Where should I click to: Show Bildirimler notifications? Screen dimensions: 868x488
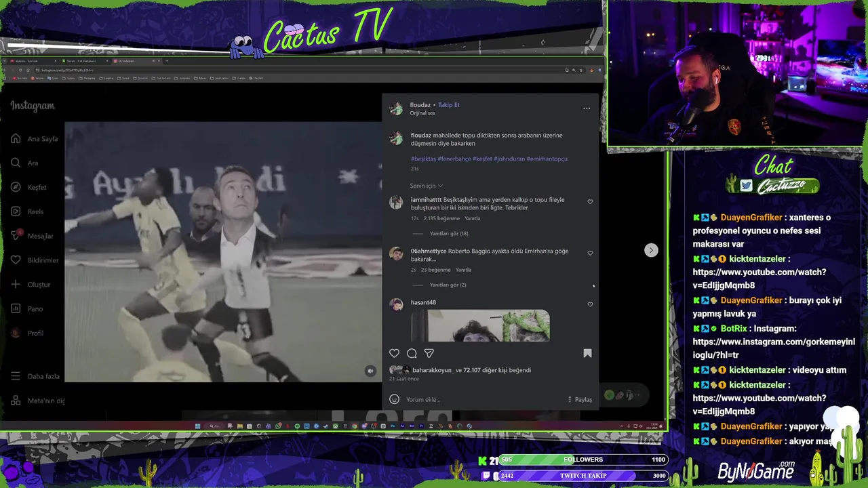tap(35, 260)
